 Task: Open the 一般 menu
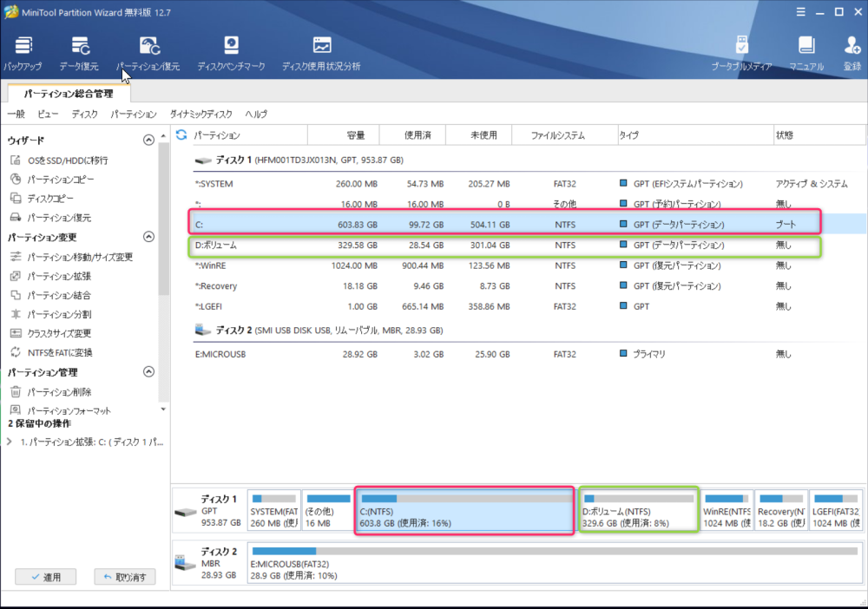click(x=16, y=114)
